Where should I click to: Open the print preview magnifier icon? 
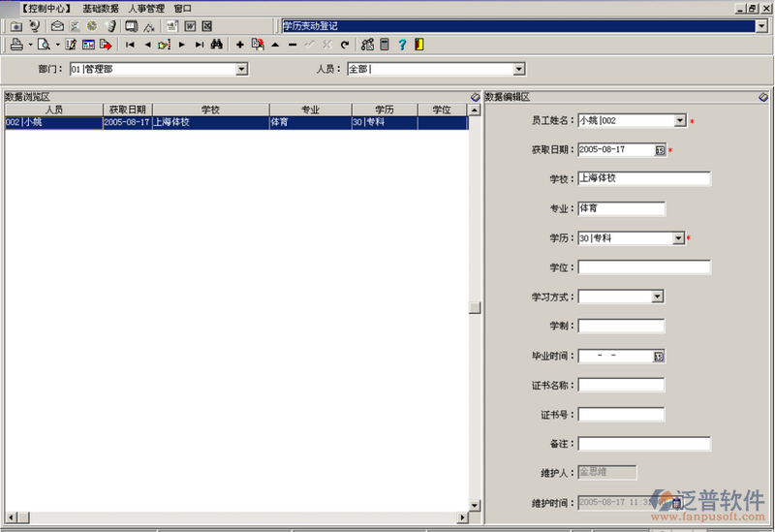[x=44, y=45]
